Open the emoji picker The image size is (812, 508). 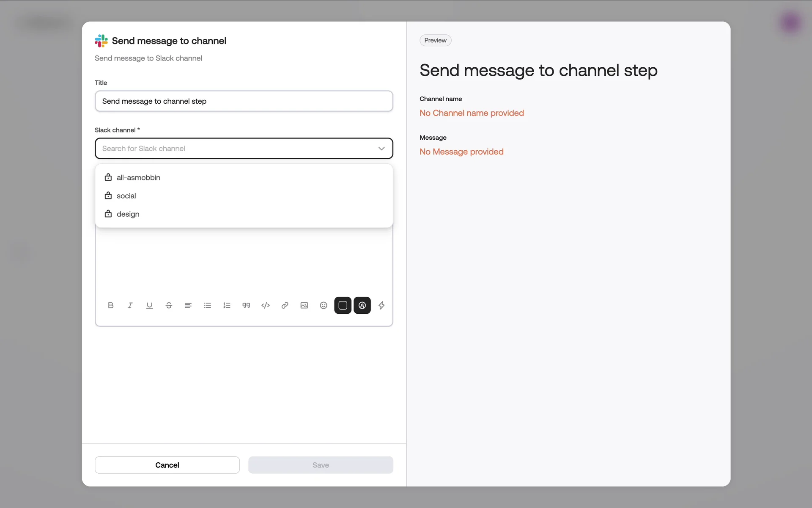(324, 305)
